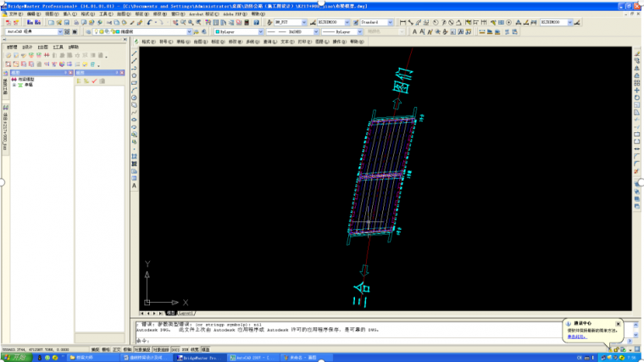
Task: Click the Mirror modify tool
Action: point(637,68)
